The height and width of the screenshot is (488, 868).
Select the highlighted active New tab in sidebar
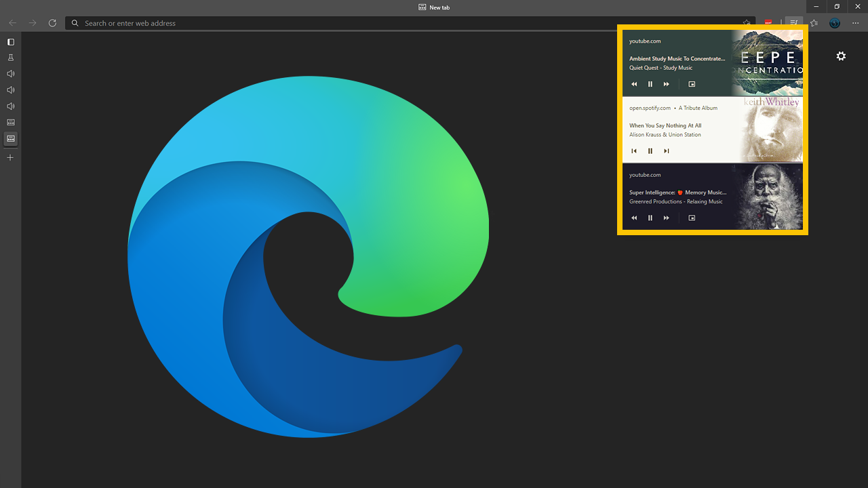click(x=10, y=139)
